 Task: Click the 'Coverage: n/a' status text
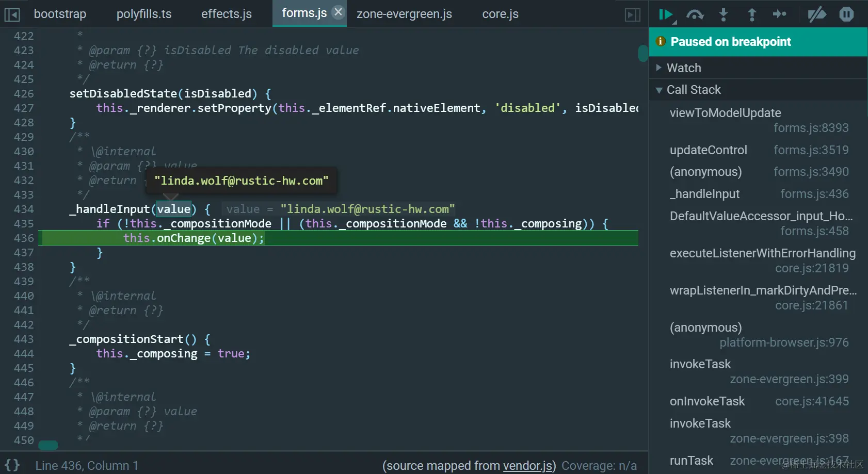(599, 466)
